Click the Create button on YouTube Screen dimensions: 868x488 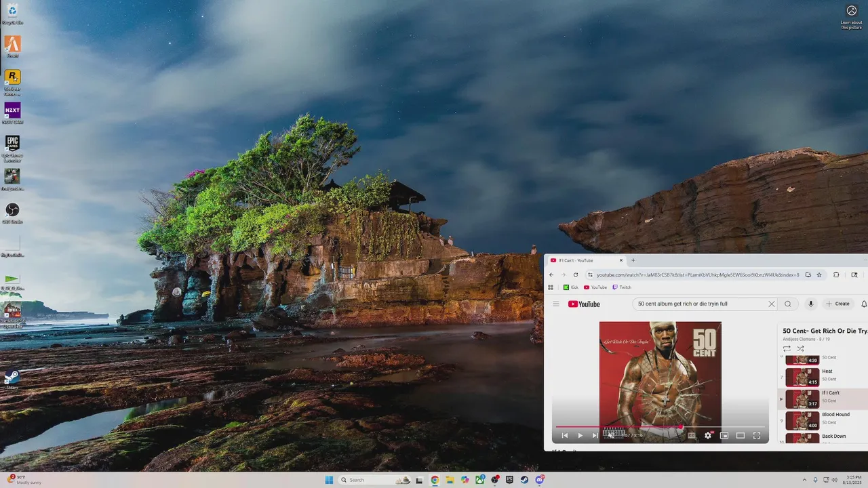(x=838, y=304)
